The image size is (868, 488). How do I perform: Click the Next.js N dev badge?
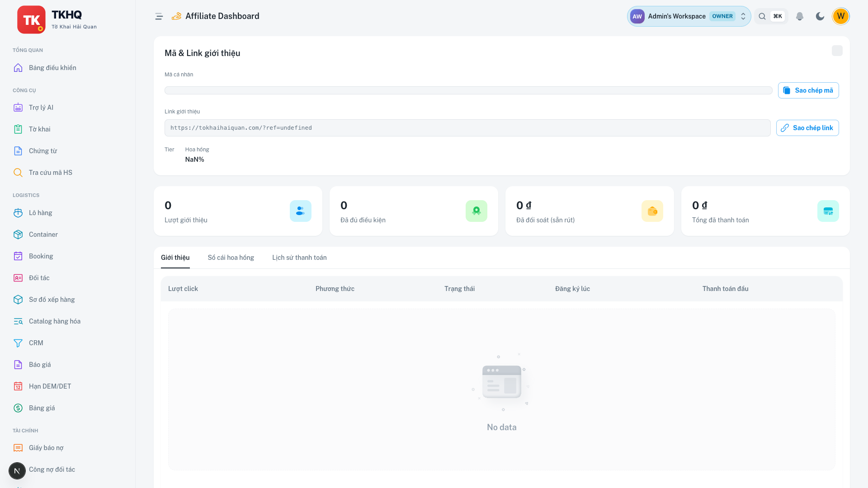pyautogui.click(x=17, y=471)
